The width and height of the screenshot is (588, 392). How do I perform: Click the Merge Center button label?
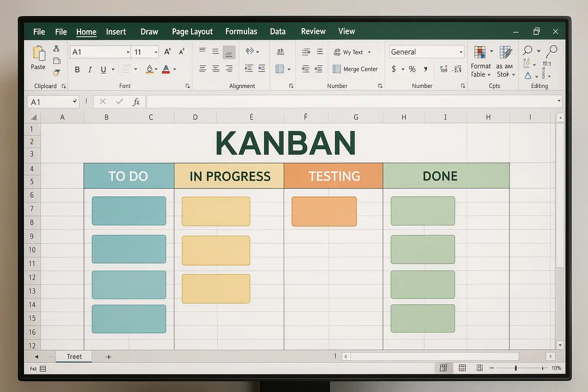[x=361, y=69]
